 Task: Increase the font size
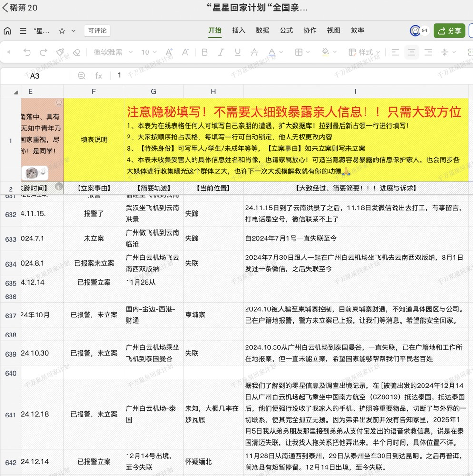click(x=168, y=52)
